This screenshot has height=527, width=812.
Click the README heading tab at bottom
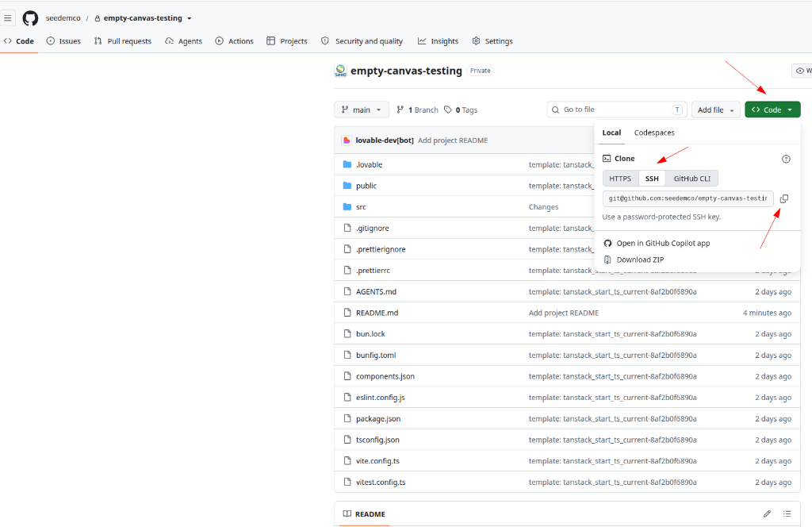pyautogui.click(x=364, y=514)
